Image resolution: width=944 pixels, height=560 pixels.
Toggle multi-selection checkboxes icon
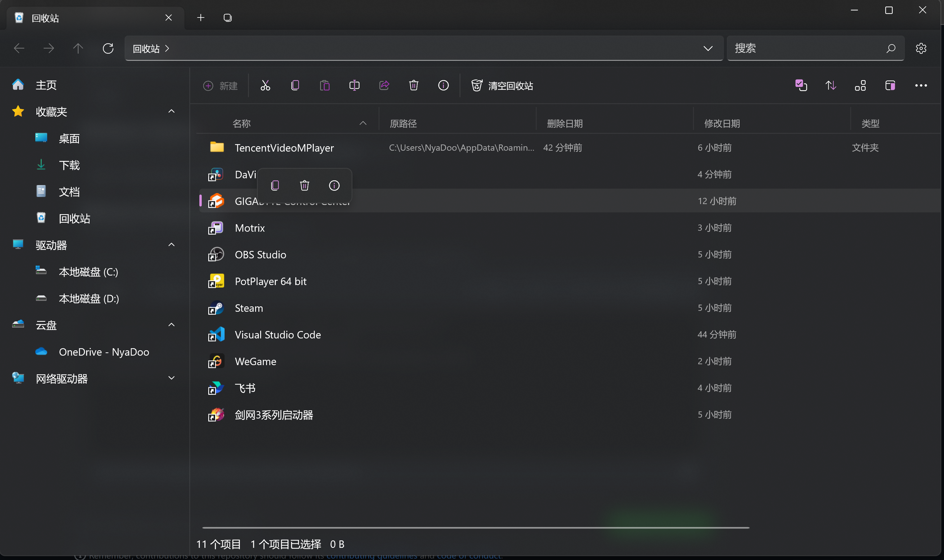pyautogui.click(x=801, y=86)
